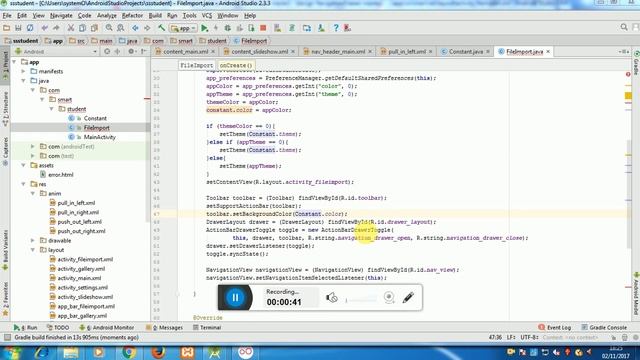Select activity_gallery.xml in layout folder
This screenshot has width=640, height=360.
coord(81,269)
